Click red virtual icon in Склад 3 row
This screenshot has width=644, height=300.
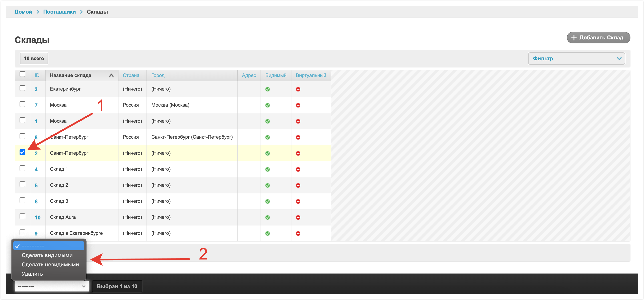(298, 201)
